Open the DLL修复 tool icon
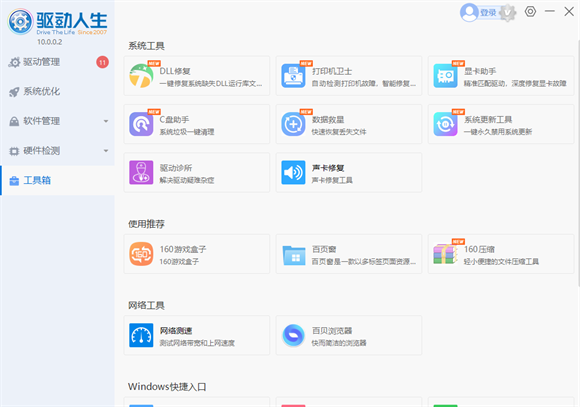Image resolution: width=580 pixels, height=407 pixels. 141,75
